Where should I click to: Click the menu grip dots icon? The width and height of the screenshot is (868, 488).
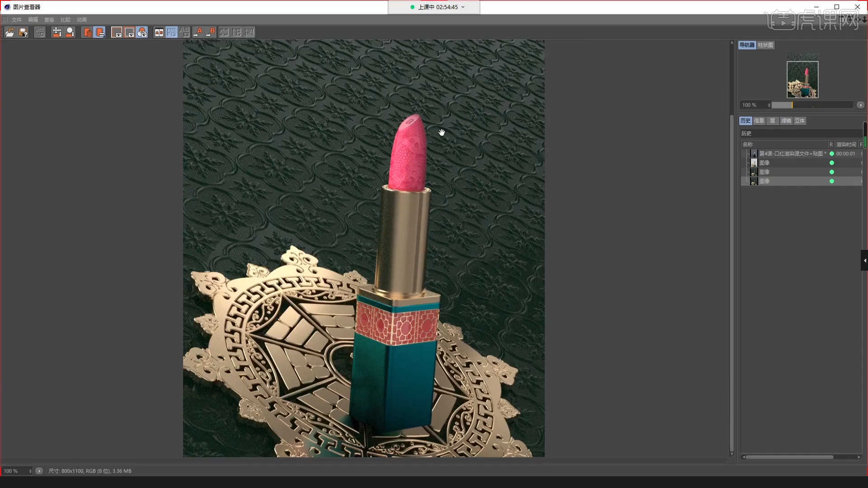pos(5,19)
